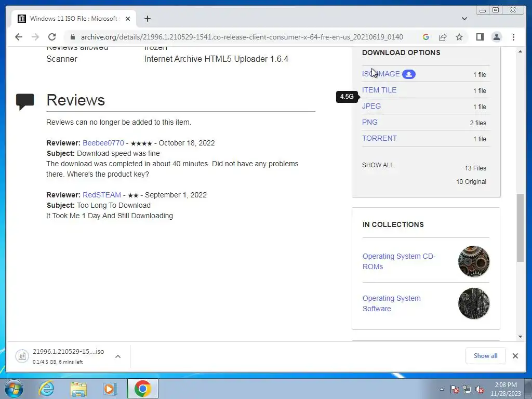532x399 pixels.
Task: Open the Chrome three-dot menu
Action: (x=513, y=37)
